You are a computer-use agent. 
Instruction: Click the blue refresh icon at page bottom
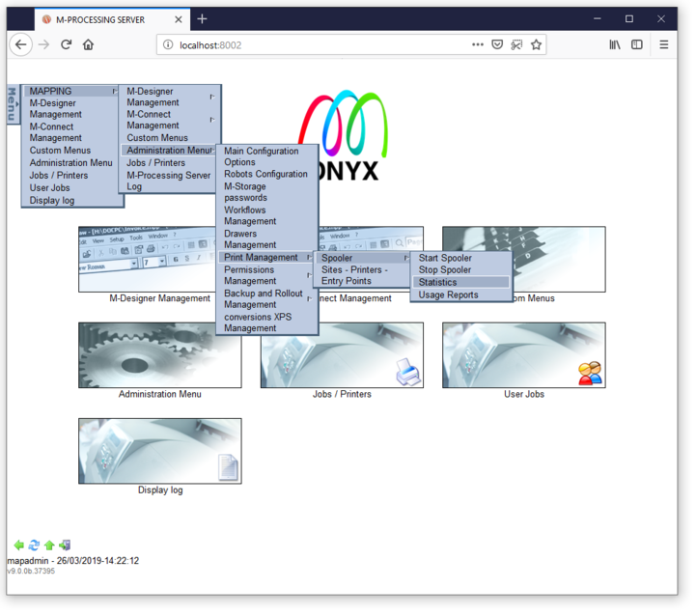[x=34, y=546]
